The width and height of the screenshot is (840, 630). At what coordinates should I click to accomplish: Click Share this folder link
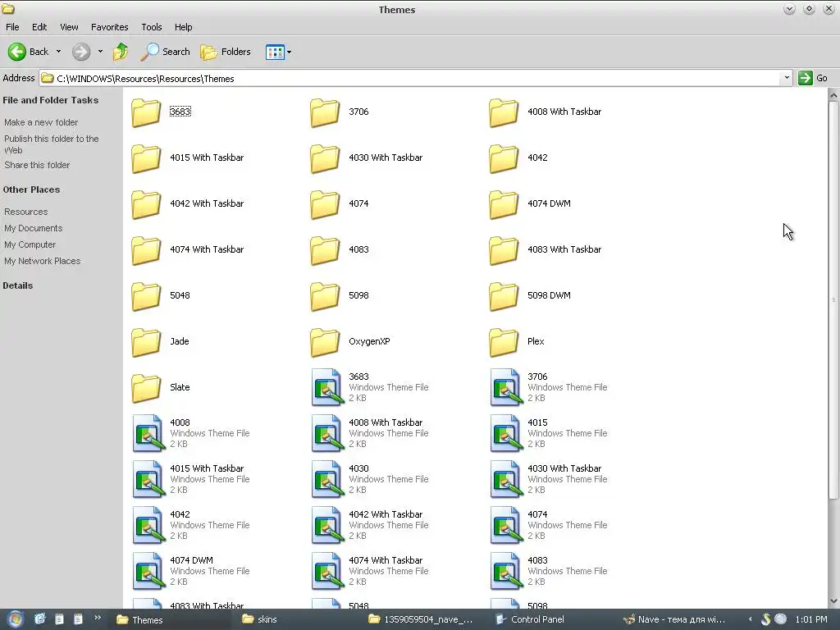click(x=37, y=165)
